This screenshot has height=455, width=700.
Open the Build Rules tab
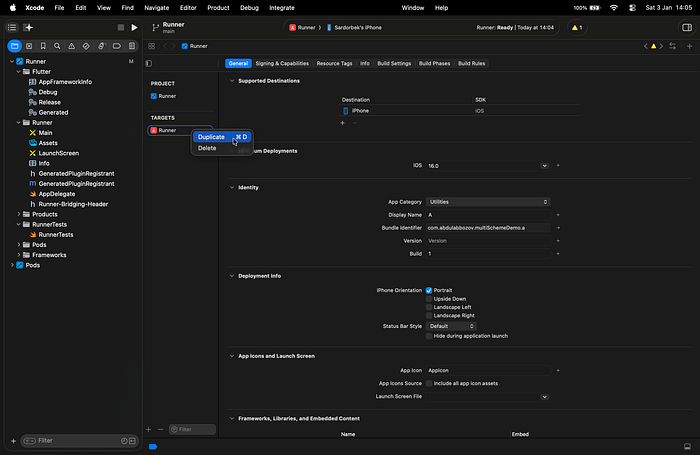pyautogui.click(x=471, y=63)
